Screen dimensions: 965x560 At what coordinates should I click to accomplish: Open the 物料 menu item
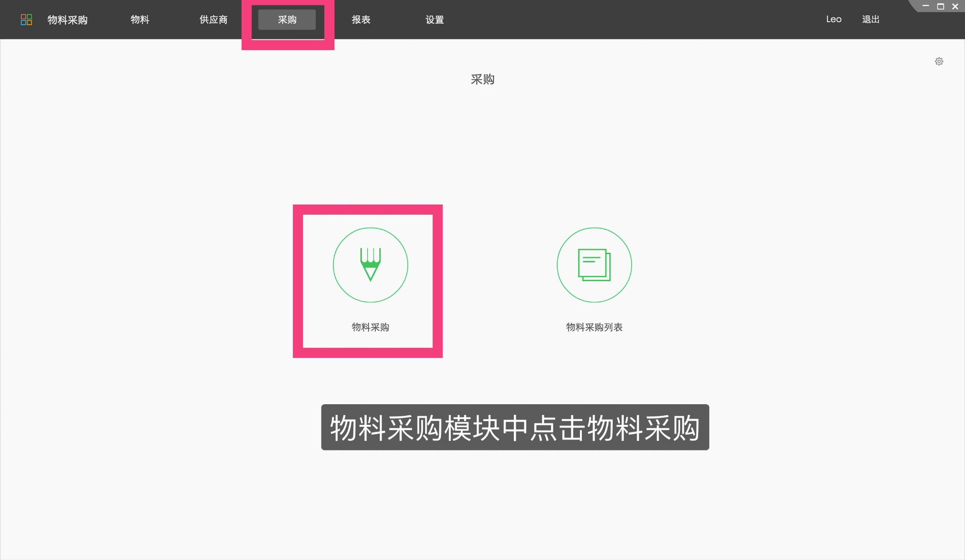click(140, 19)
